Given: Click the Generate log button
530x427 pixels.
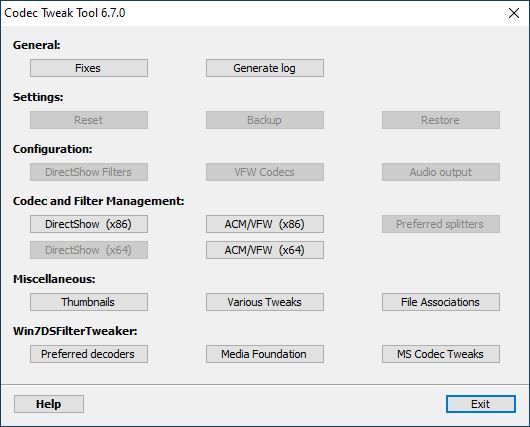Looking at the screenshot, I should pos(265,68).
